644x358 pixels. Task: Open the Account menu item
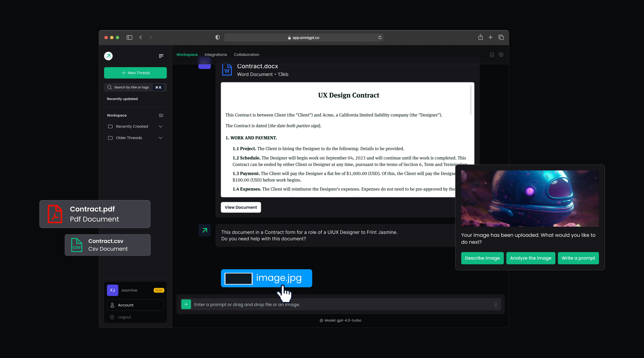[135, 305]
